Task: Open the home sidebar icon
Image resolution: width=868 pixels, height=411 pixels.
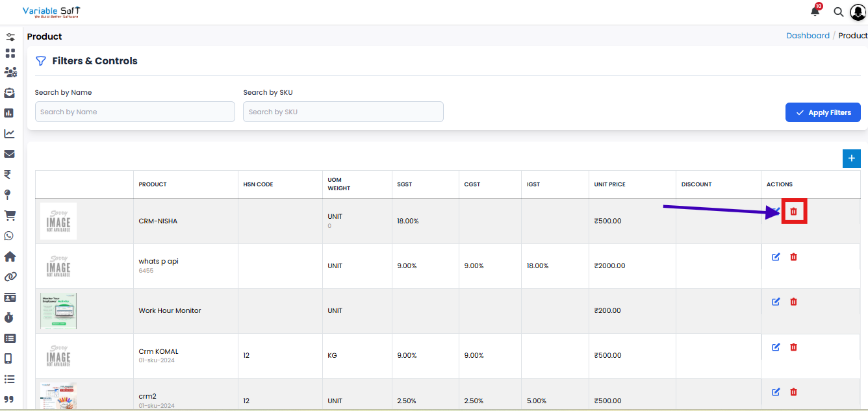Action: click(x=9, y=256)
